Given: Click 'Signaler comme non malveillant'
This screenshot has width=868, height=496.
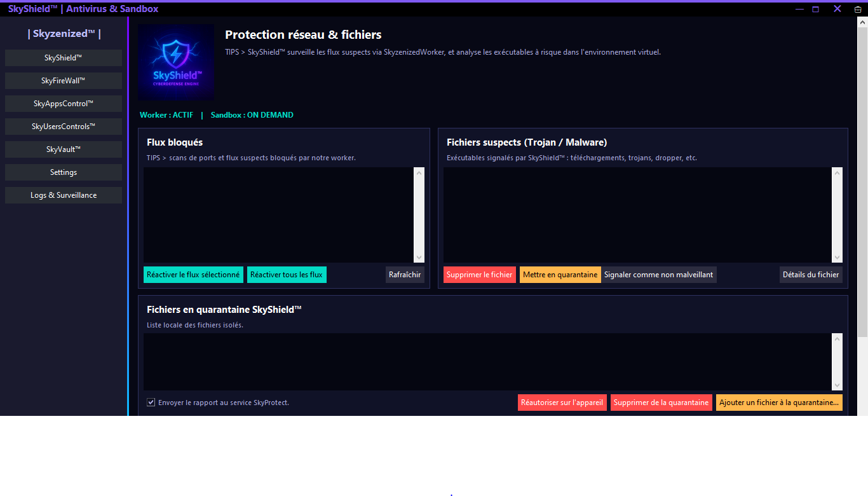Looking at the screenshot, I should click(658, 275).
